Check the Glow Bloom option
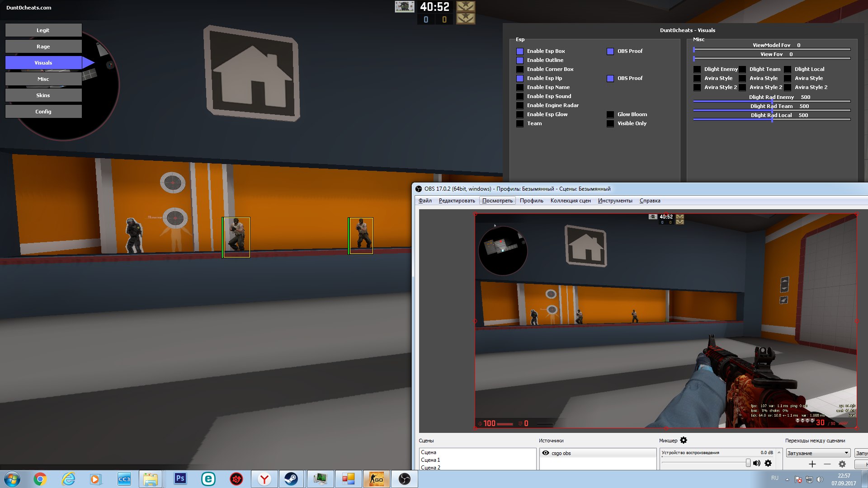Screen dimensions: 868x488 point(610,114)
